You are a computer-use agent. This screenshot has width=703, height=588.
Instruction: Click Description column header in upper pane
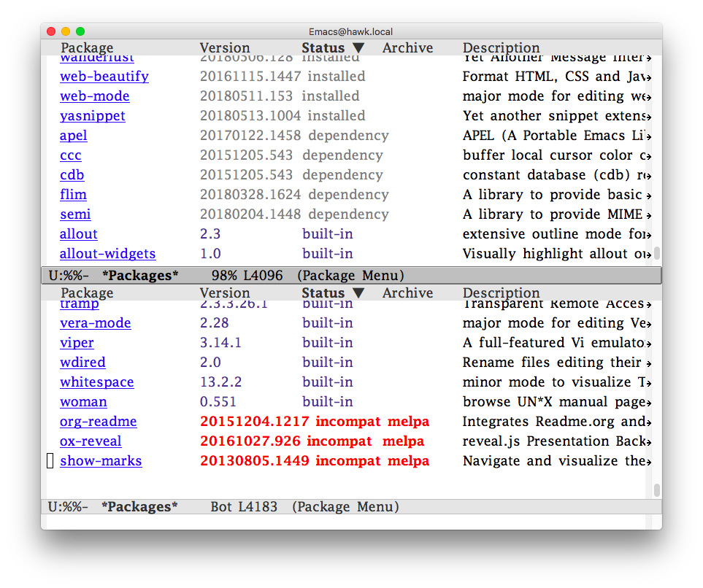pos(502,47)
